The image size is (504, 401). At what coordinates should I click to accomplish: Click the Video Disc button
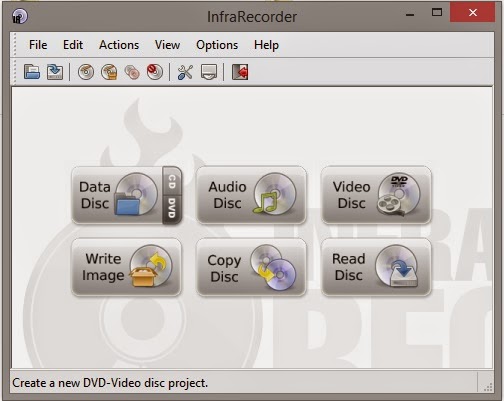(376, 195)
